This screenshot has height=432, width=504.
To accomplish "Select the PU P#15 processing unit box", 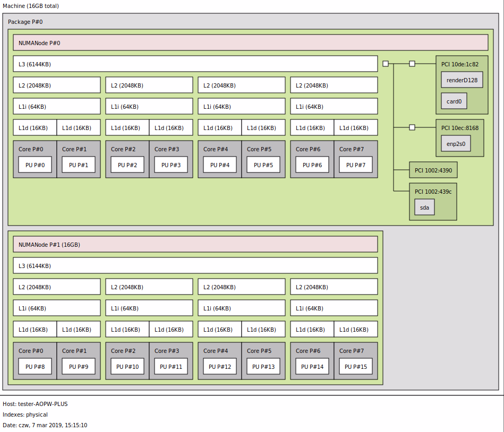I will [x=356, y=367].
